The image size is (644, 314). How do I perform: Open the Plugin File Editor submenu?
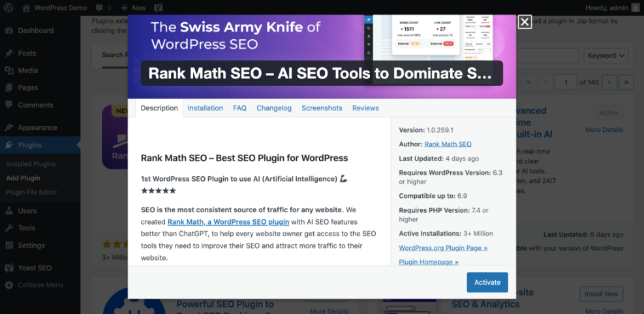click(x=31, y=192)
